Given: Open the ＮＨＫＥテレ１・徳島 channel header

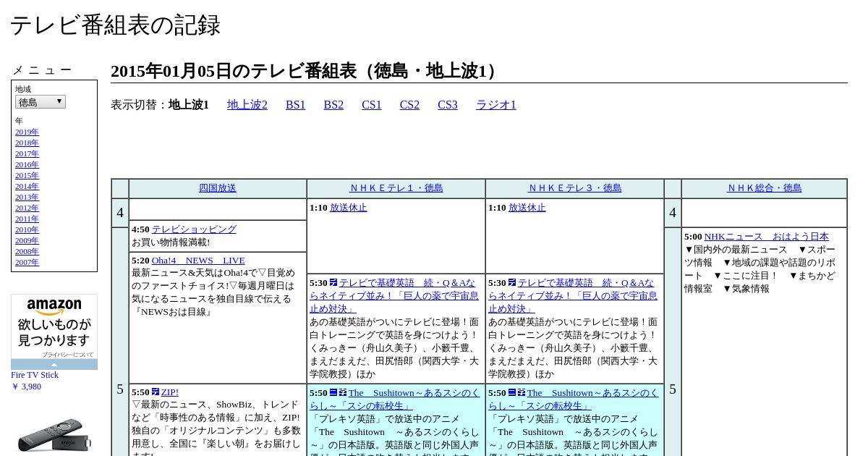Looking at the screenshot, I should pyautogui.click(x=396, y=188).
